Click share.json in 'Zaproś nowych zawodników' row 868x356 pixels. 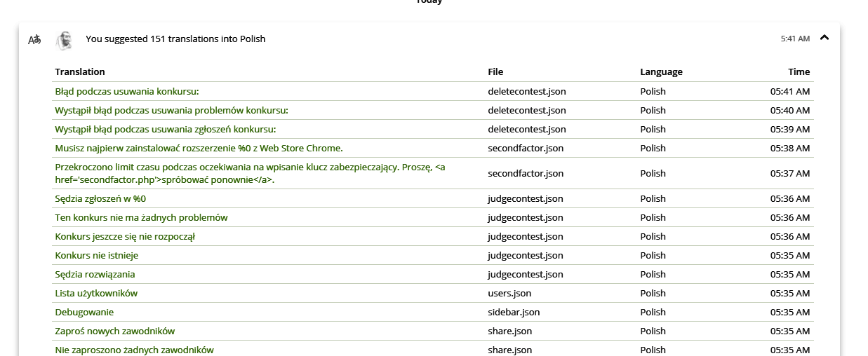tap(510, 331)
